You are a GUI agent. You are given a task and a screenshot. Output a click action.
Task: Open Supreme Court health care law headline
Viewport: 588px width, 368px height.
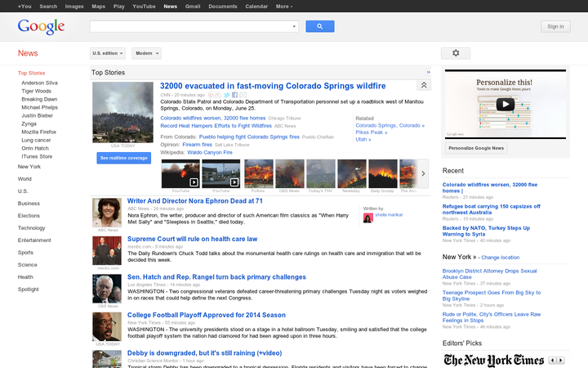pyautogui.click(x=192, y=239)
